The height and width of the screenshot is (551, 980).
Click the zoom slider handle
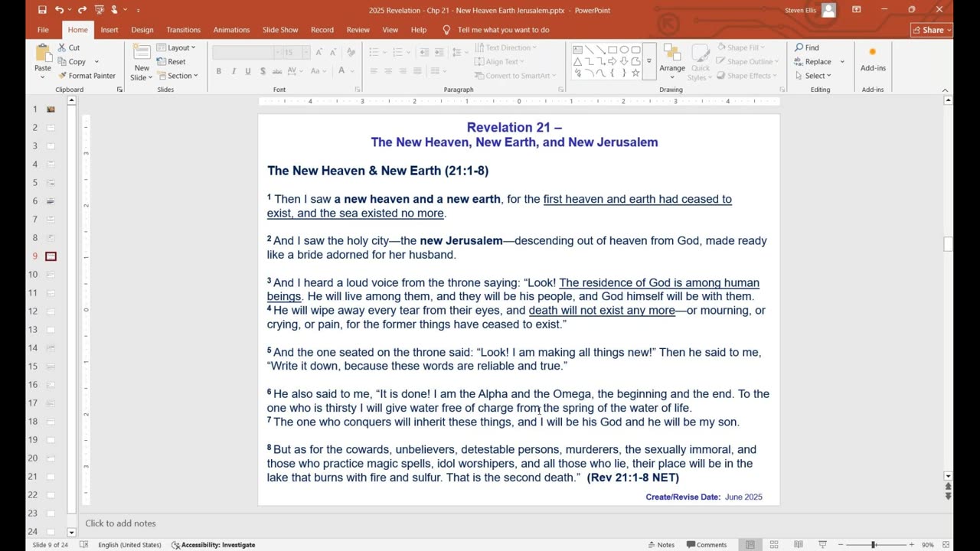point(874,545)
